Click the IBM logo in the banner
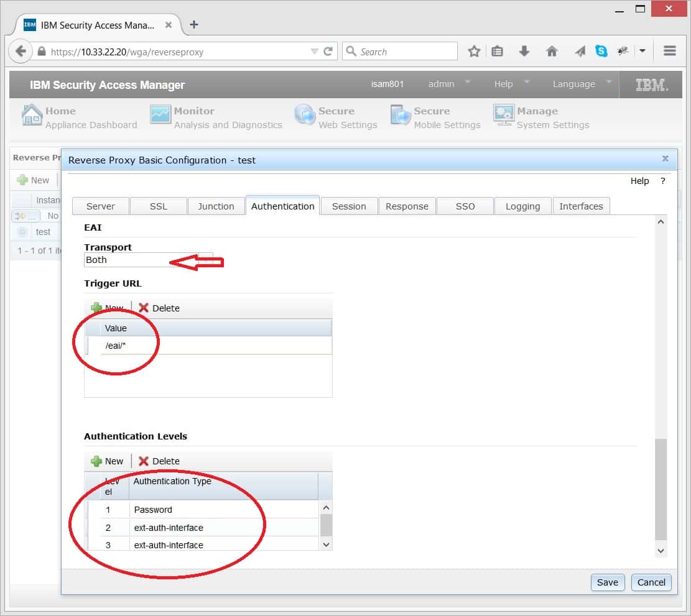 click(x=651, y=83)
